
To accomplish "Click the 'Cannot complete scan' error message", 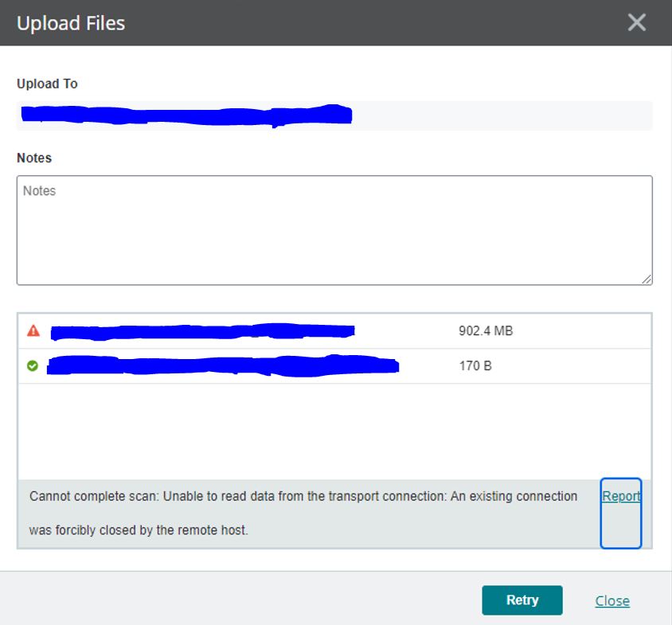I will tap(303, 513).
